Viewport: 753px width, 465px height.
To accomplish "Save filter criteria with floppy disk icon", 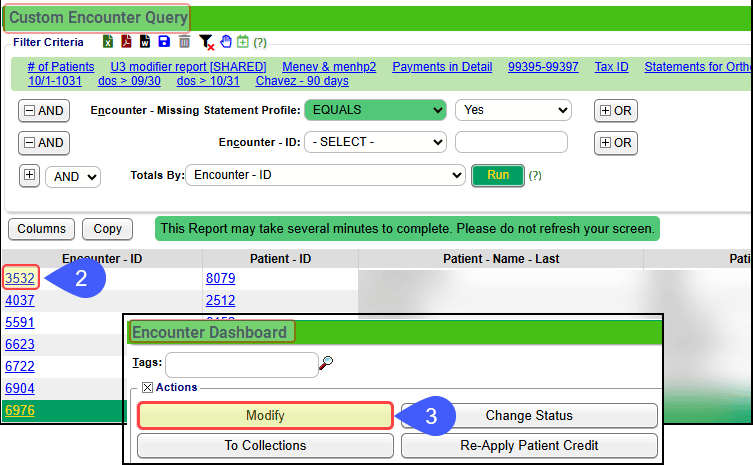I will (164, 42).
